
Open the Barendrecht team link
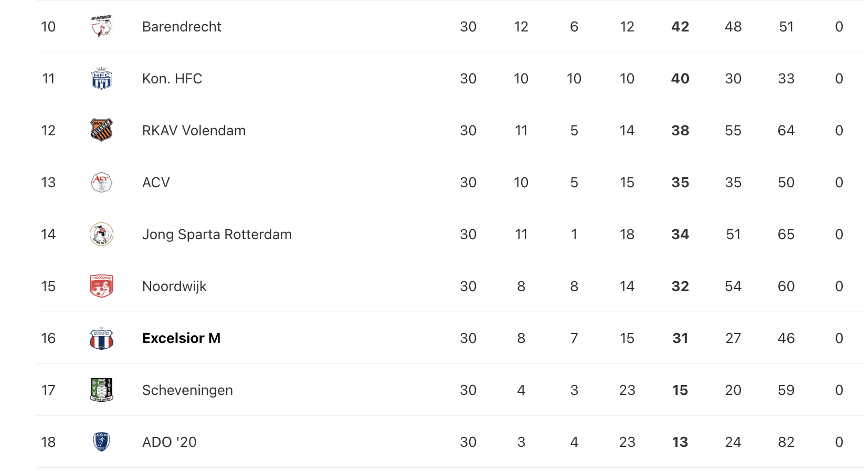pyautogui.click(x=182, y=27)
